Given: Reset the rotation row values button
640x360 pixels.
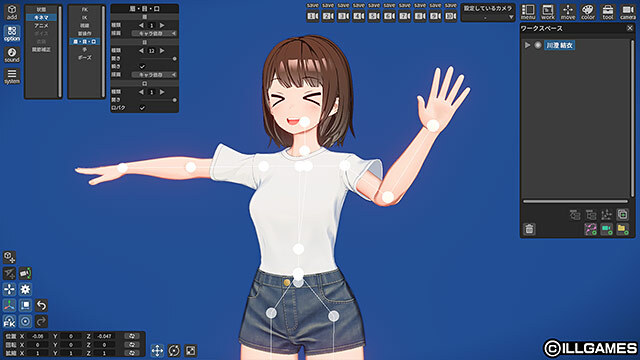Looking at the screenshot, I should coord(132,344).
